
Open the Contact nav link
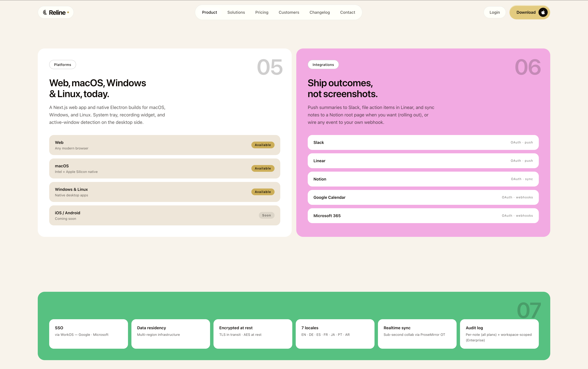347,12
